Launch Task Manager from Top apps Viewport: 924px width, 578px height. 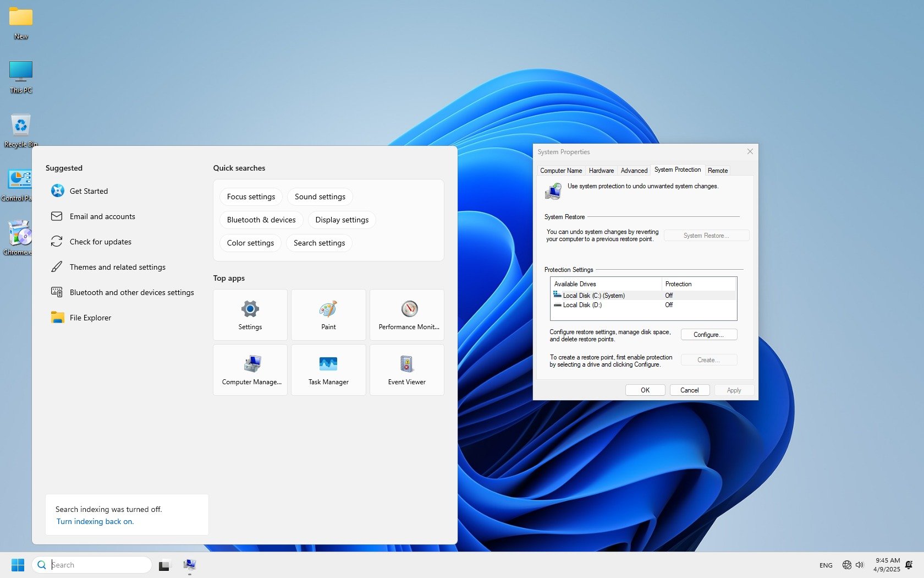coord(328,369)
